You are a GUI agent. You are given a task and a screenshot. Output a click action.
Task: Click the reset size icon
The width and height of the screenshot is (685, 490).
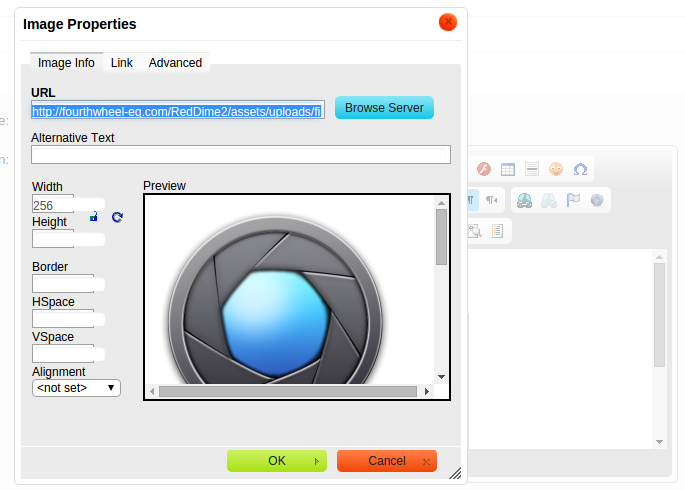tap(117, 217)
